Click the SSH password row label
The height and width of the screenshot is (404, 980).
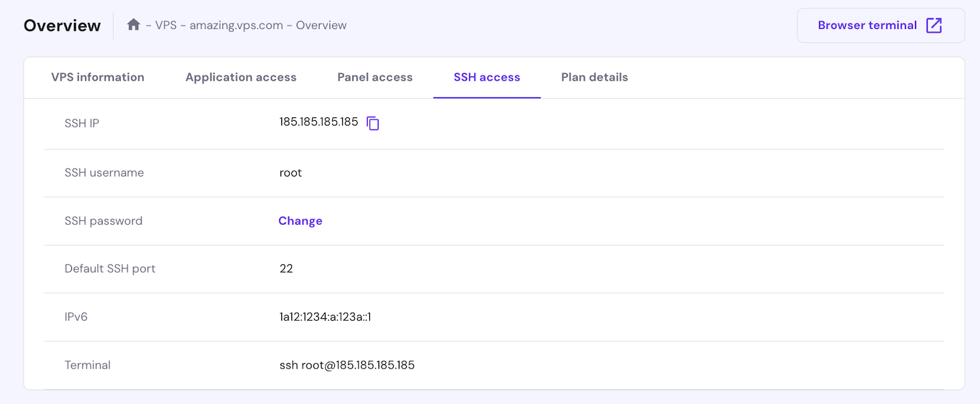pyautogui.click(x=103, y=220)
